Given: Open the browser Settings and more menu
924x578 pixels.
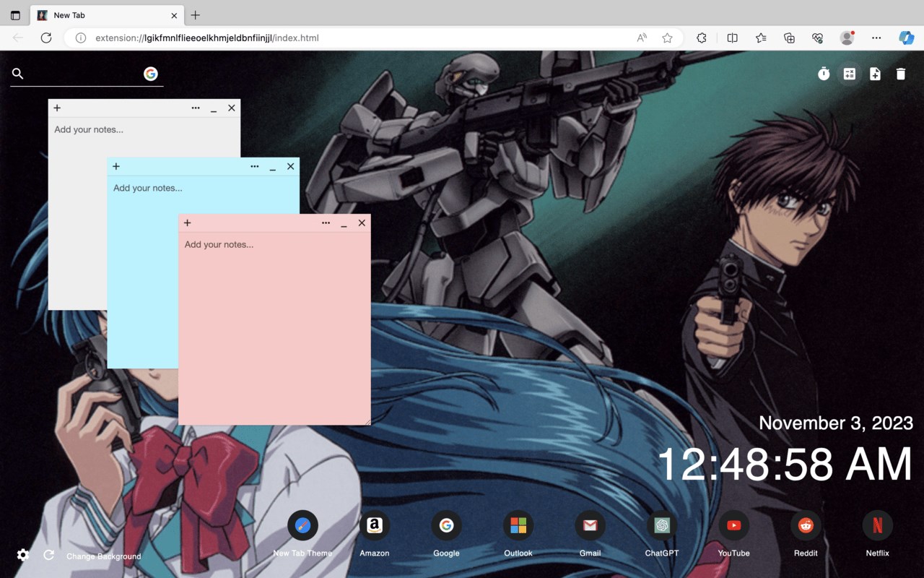Looking at the screenshot, I should point(876,38).
